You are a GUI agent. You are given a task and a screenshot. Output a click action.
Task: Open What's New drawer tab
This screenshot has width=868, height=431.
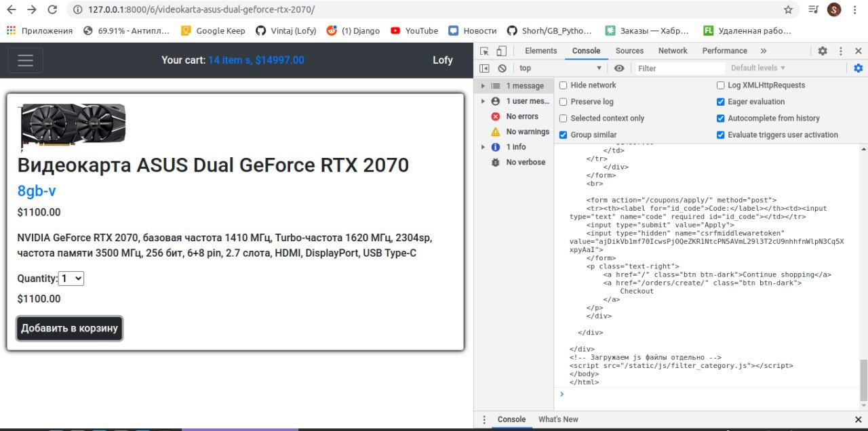[x=558, y=419]
